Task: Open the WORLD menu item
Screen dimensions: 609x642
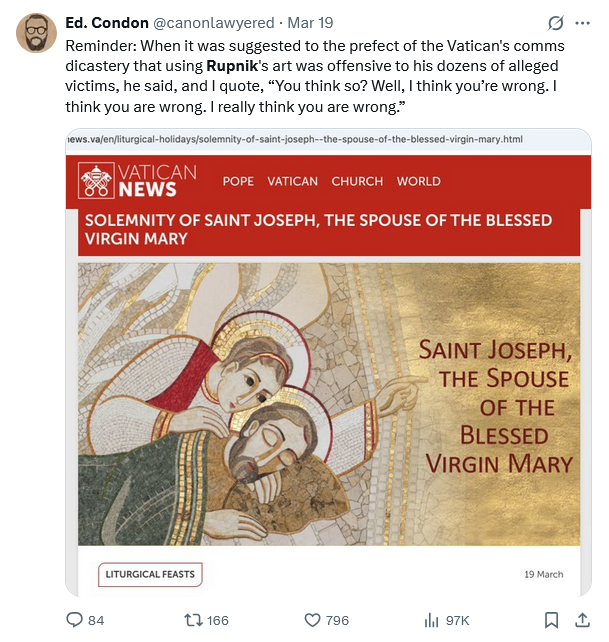Action: coord(418,181)
